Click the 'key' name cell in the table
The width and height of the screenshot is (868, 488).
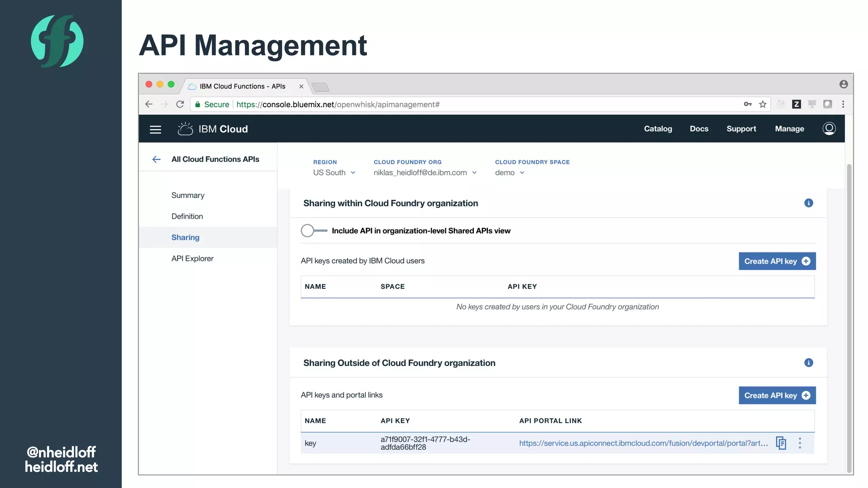click(x=310, y=443)
